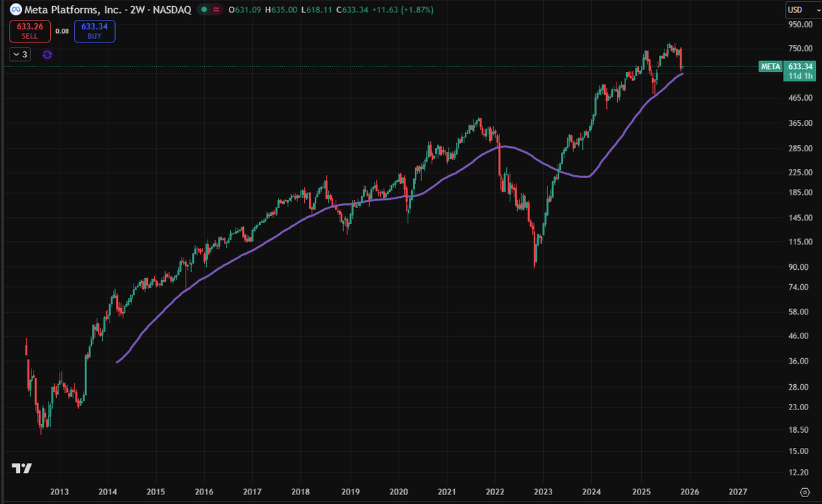This screenshot has width=822, height=504.
Task: Click the blue BUY 633.34 button
Action: click(x=95, y=31)
